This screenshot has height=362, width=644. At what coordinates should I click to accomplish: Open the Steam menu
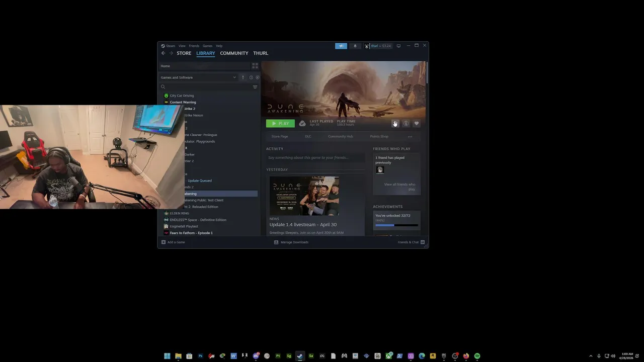pos(170,46)
